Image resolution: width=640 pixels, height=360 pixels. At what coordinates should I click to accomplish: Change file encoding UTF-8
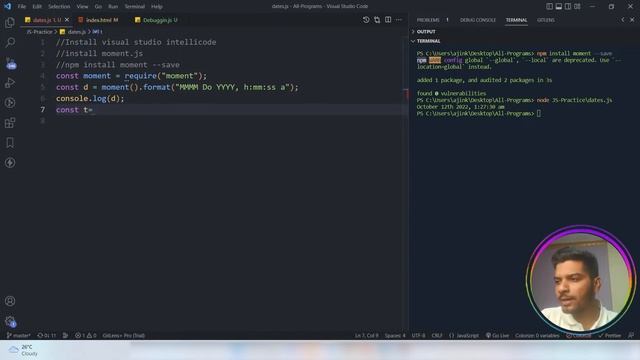tap(418, 335)
